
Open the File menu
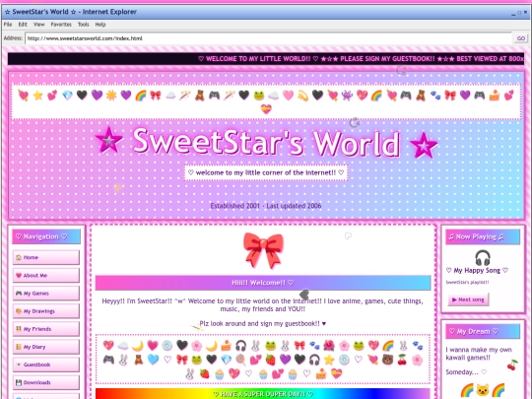[x=8, y=25]
